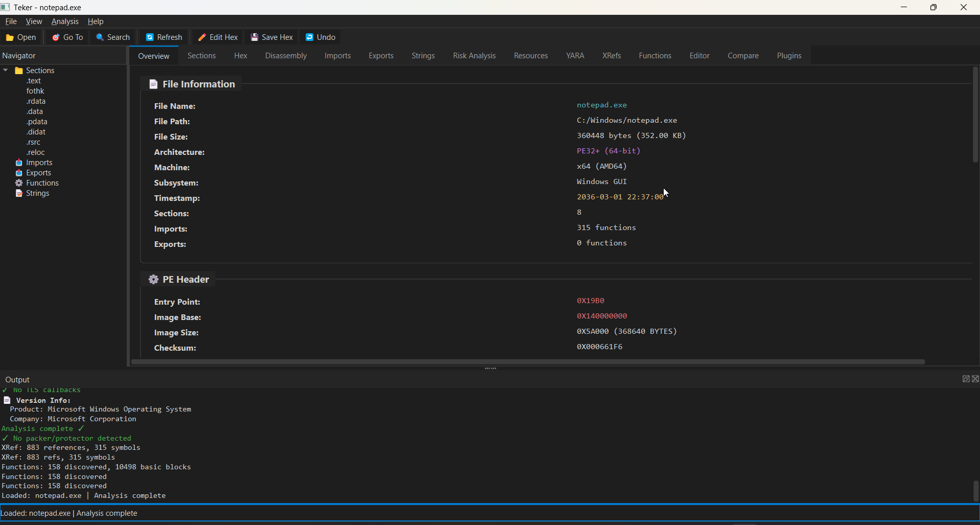Click the Open folder icon in toolbar

pos(10,38)
